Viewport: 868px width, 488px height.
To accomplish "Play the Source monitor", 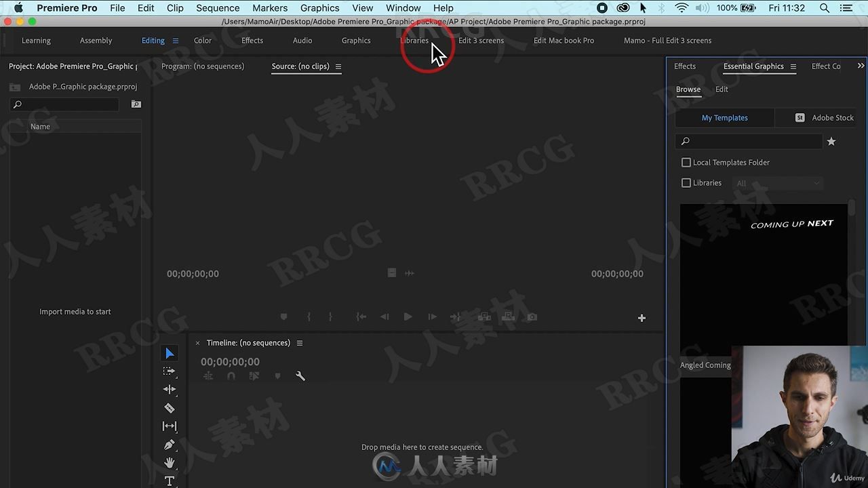I will [408, 317].
